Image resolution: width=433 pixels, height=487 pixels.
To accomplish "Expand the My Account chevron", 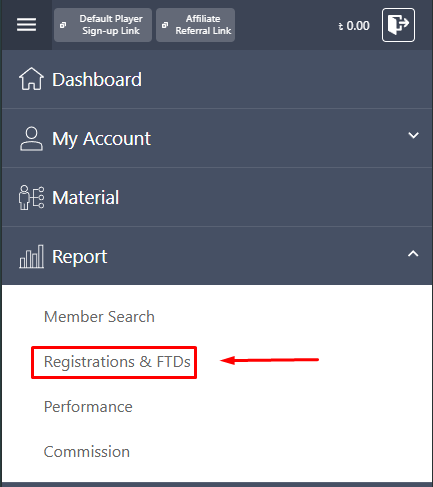I will click(413, 135).
